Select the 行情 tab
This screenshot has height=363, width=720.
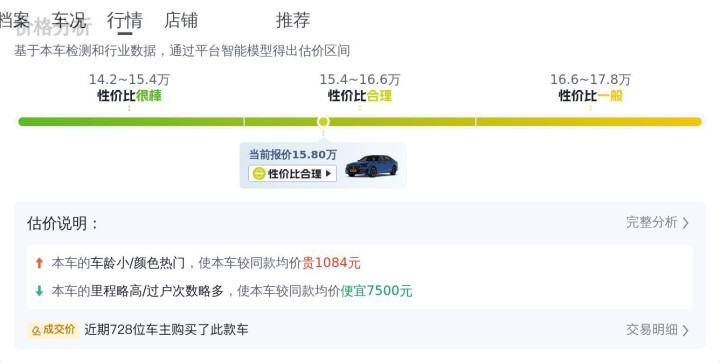click(125, 21)
